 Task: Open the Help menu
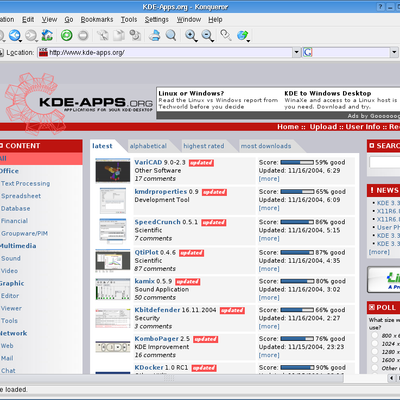click(x=215, y=20)
